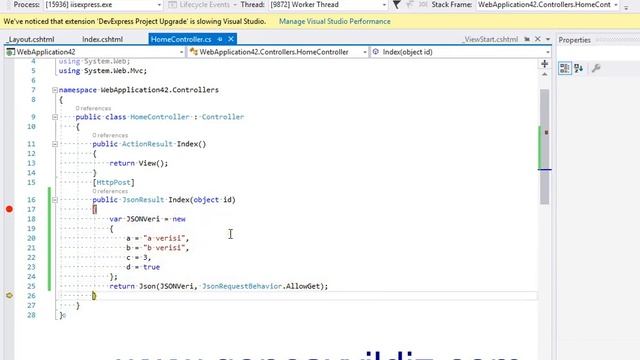The image size is (640, 360).
Task: Switch to the Index.cshtml tab
Action: (102, 39)
